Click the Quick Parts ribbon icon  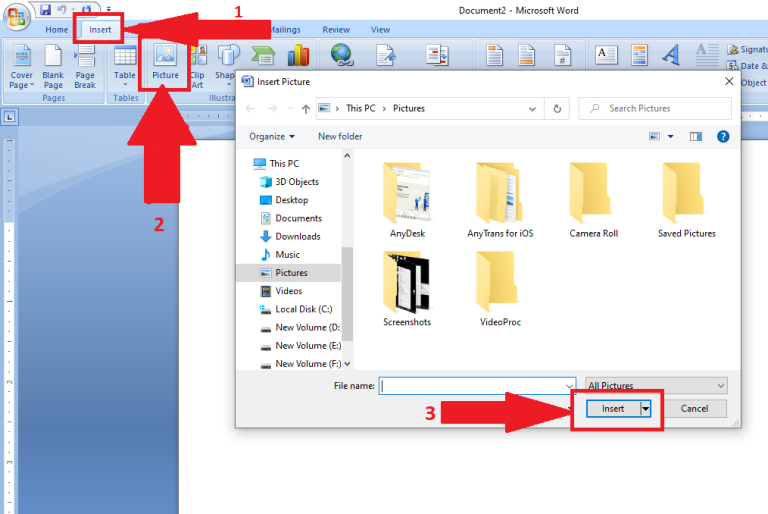pos(639,55)
